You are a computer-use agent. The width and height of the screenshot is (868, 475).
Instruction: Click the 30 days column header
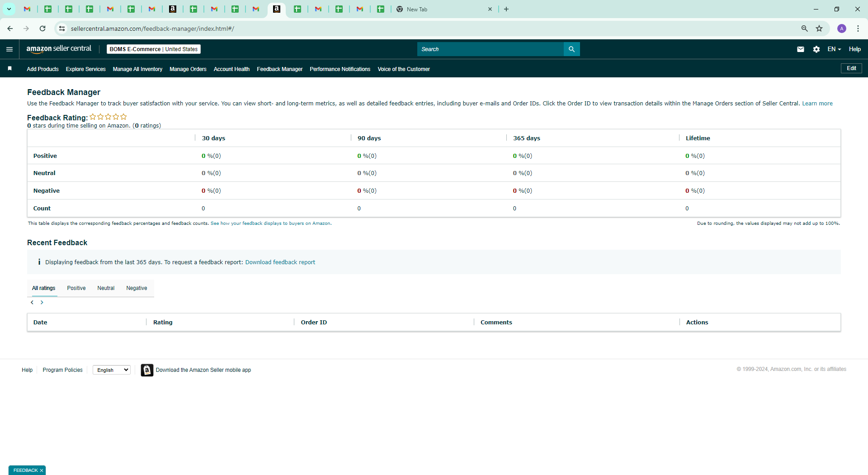coord(213,138)
